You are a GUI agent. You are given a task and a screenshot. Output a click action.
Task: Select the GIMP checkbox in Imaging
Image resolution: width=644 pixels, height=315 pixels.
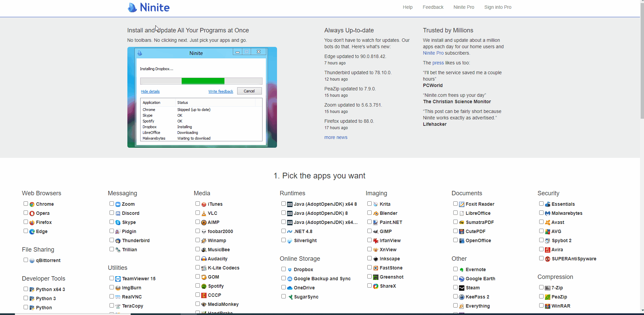coord(369,231)
